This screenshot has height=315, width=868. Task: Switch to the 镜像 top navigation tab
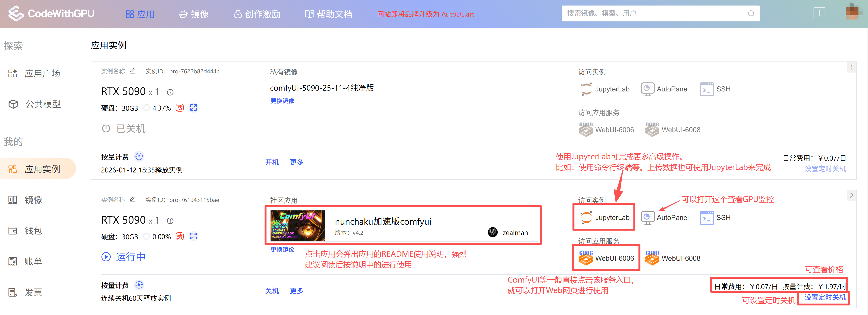tap(194, 14)
